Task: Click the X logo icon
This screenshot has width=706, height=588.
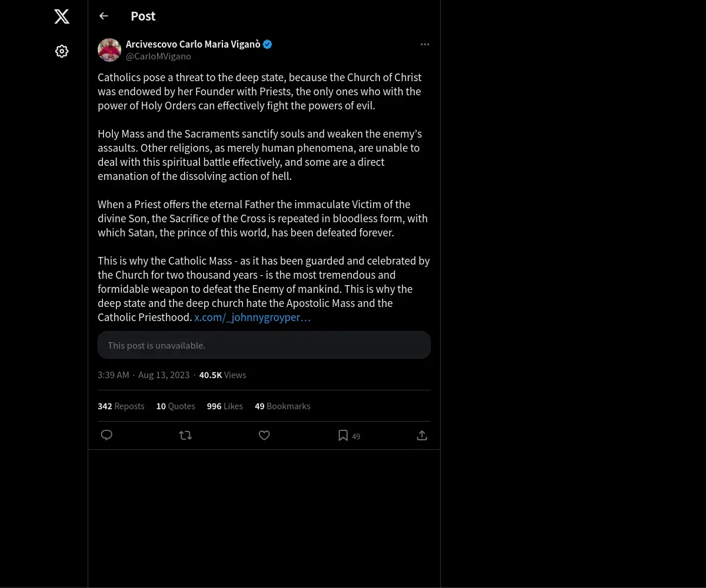Action: pyautogui.click(x=62, y=16)
